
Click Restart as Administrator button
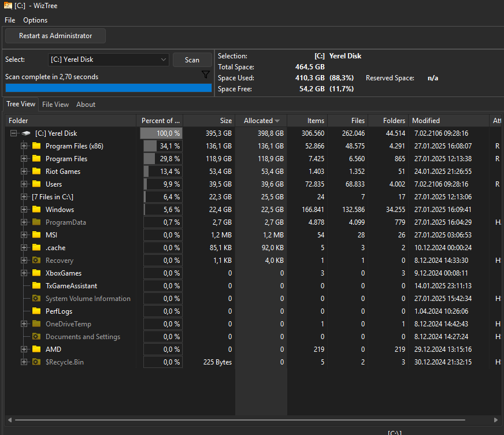point(55,36)
